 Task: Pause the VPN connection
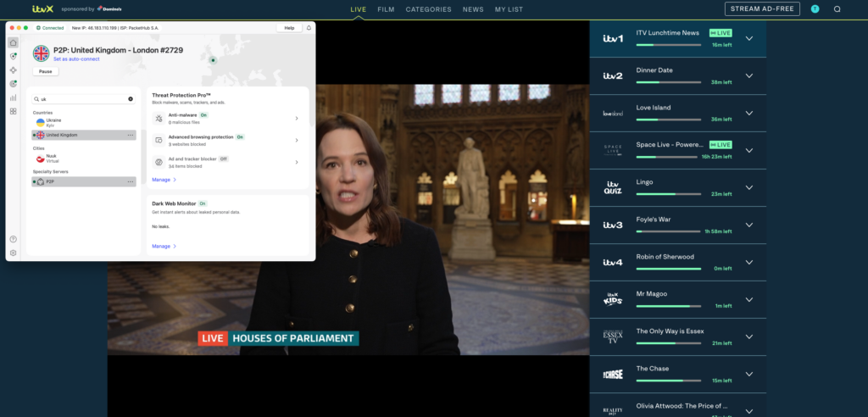46,71
